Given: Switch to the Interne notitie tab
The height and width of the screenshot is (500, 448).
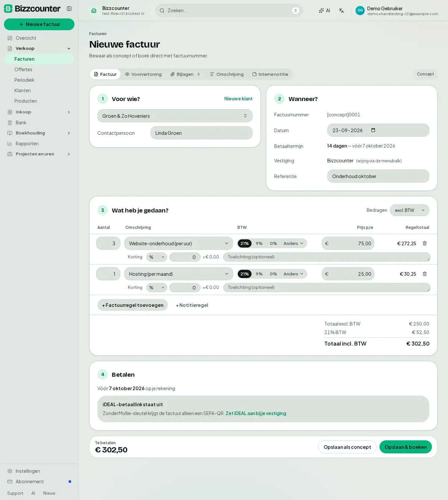Looking at the screenshot, I should coord(270,74).
